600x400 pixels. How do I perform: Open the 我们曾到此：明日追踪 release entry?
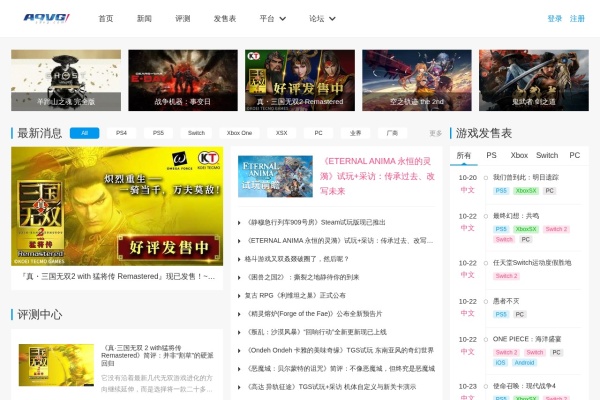(526, 178)
